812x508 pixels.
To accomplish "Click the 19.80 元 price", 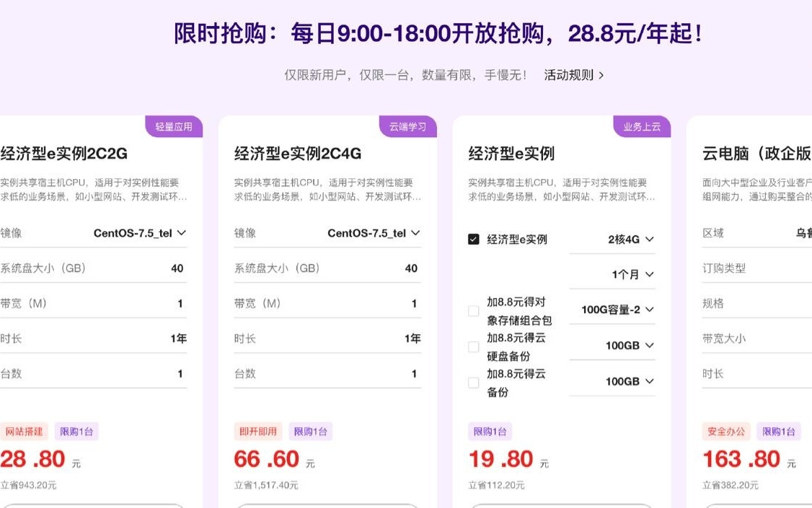I will pyautogui.click(x=508, y=459).
